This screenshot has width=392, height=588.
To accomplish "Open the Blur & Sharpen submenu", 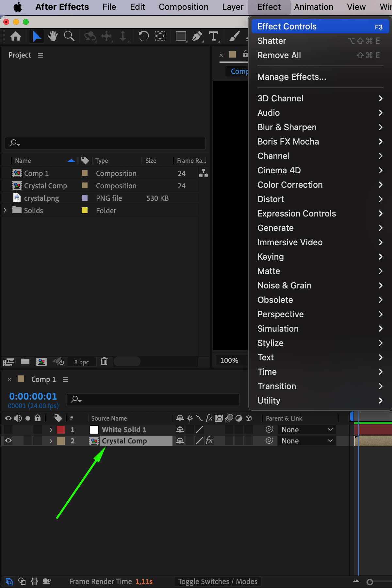I will (320, 127).
